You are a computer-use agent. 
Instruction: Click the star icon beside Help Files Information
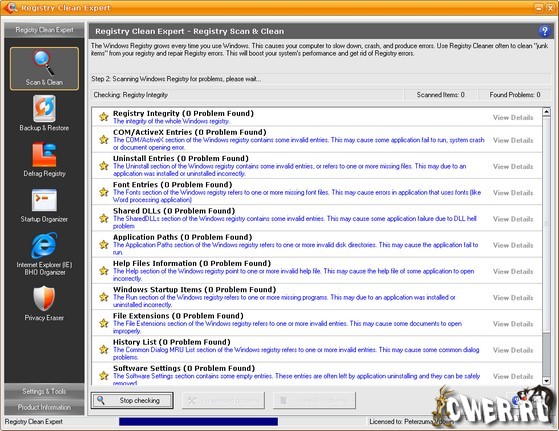(x=104, y=271)
